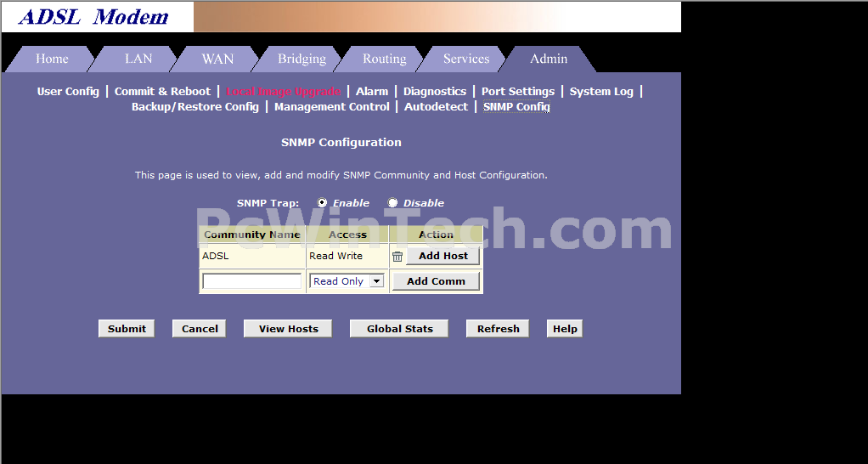View the System Log link

(x=601, y=92)
